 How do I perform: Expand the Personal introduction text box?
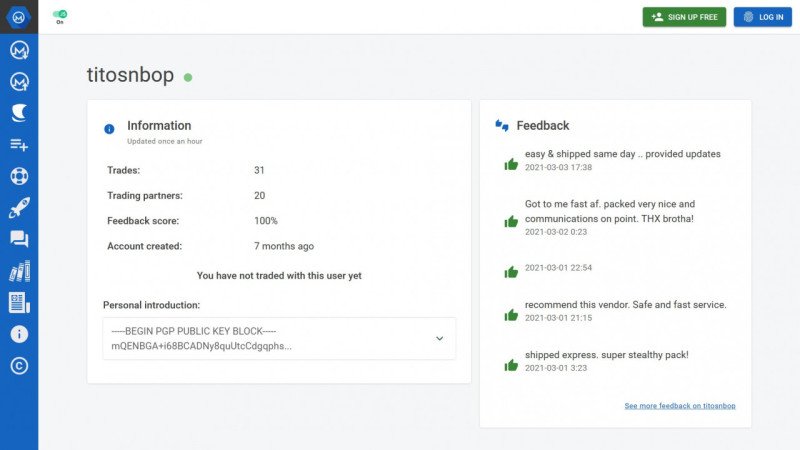point(270,339)
